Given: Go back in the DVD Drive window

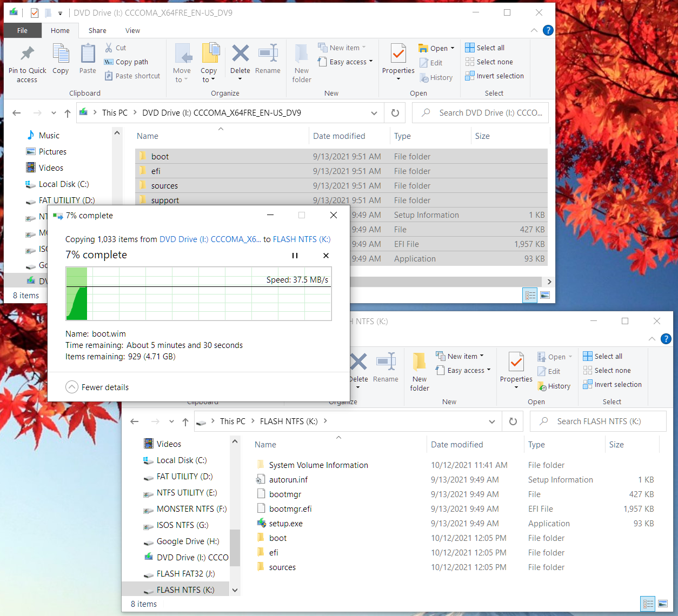Looking at the screenshot, I should (x=17, y=113).
